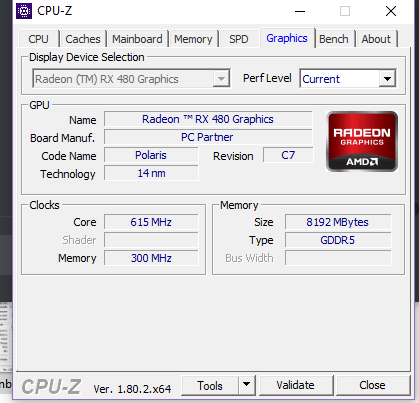Switch to the CPU tab
The width and height of the screenshot is (419, 403).
point(39,39)
